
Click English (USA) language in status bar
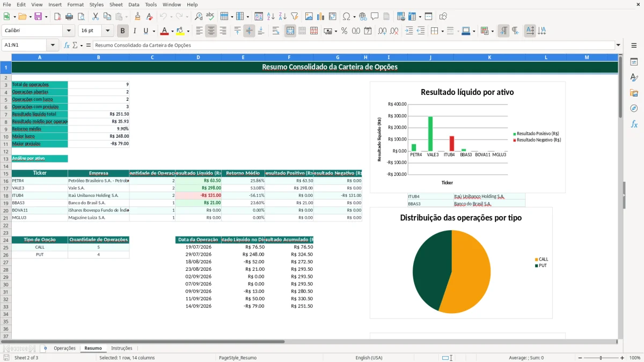coord(369,358)
